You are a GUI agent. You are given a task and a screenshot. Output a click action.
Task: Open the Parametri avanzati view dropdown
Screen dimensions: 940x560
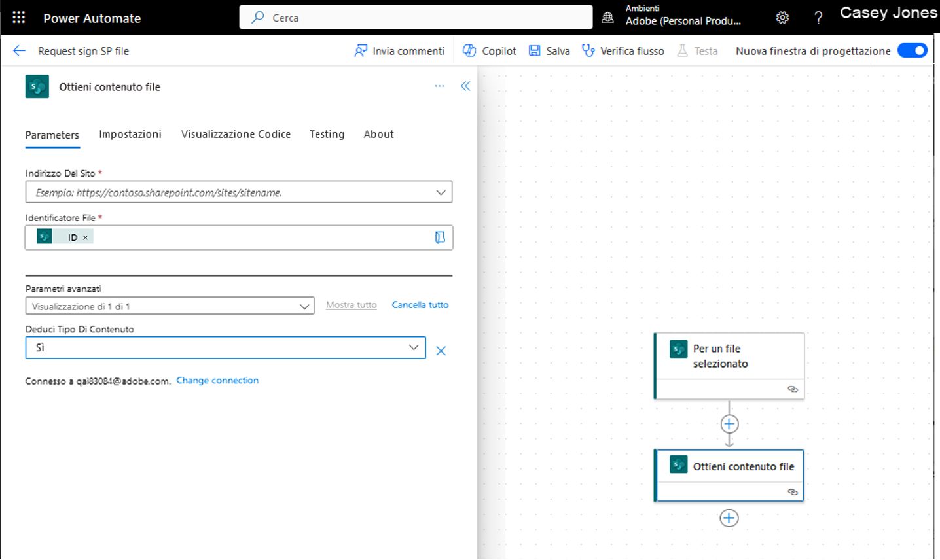pos(304,306)
